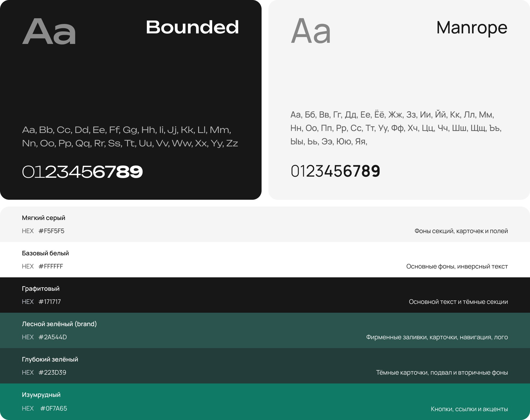This screenshot has width=530, height=420.
Task: Click the Основной текст и тёмные секции description
Action: [458, 302]
